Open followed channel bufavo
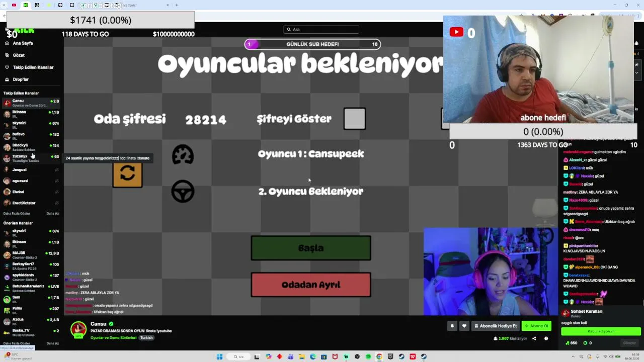The height and width of the screenshot is (362, 644). tap(31, 136)
